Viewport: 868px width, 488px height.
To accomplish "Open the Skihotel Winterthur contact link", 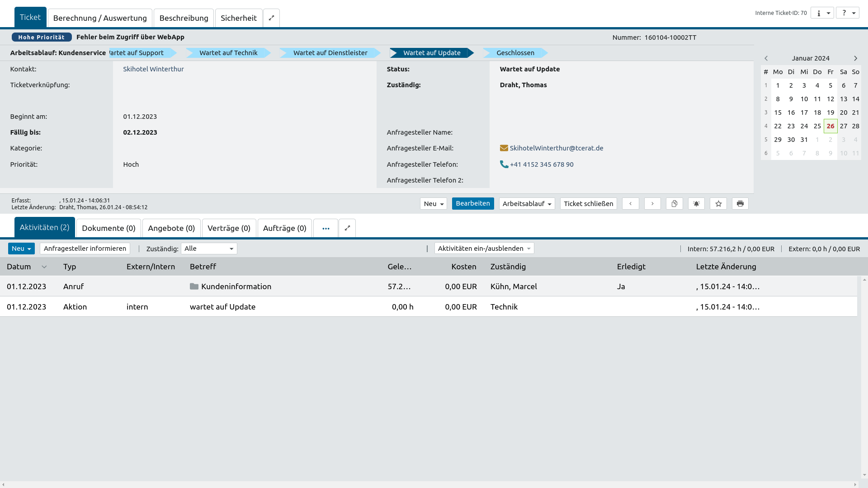I will [153, 69].
